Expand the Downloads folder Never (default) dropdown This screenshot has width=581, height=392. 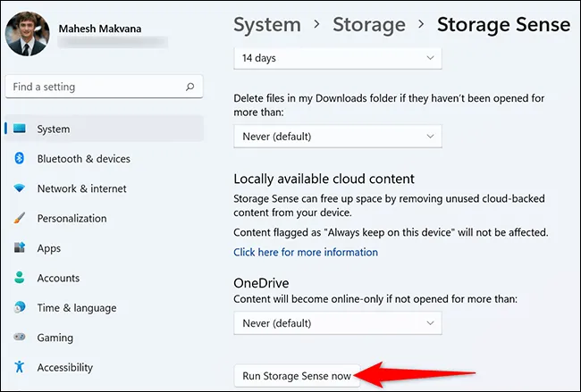[x=338, y=137]
